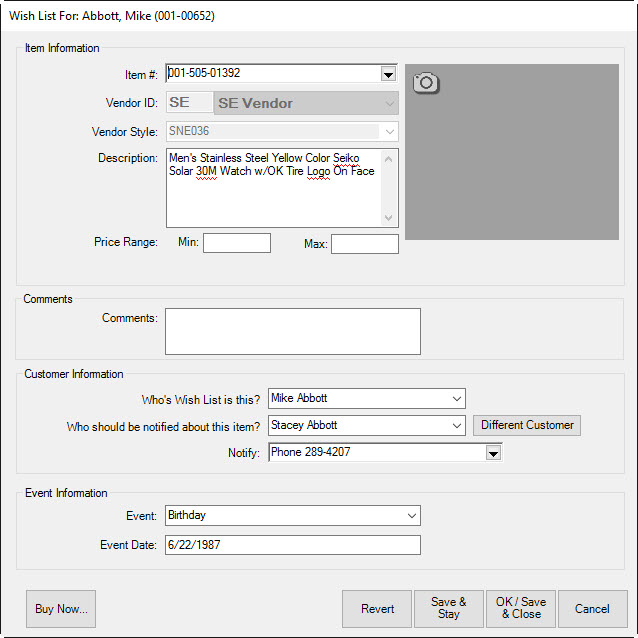Click into the Comments text box
638x638 pixels.
click(292, 331)
